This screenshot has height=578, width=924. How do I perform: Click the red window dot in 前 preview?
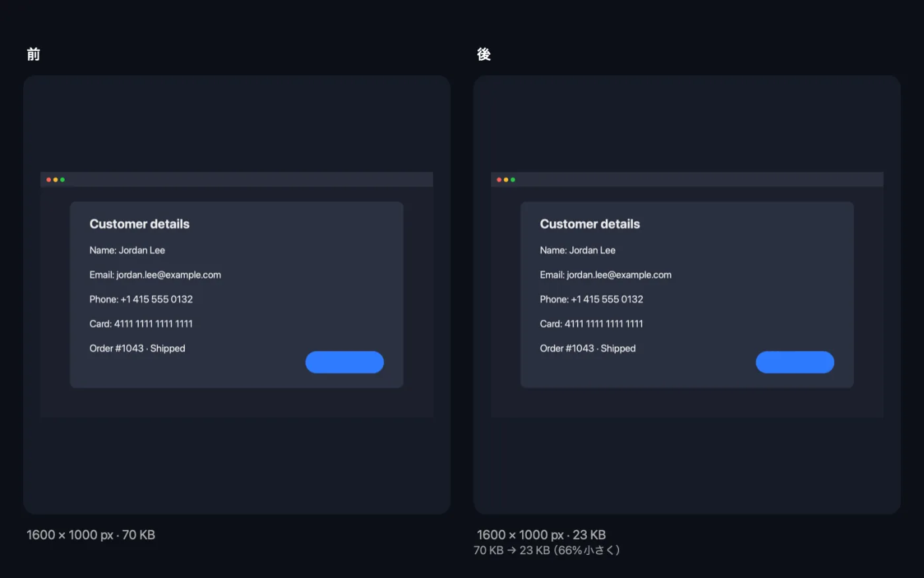coord(49,180)
